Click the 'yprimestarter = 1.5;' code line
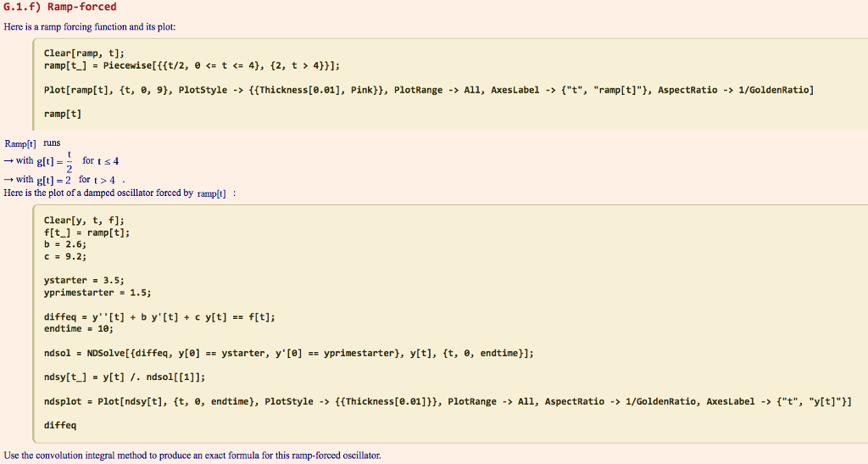This screenshot has width=868, height=464. coord(97,293)
